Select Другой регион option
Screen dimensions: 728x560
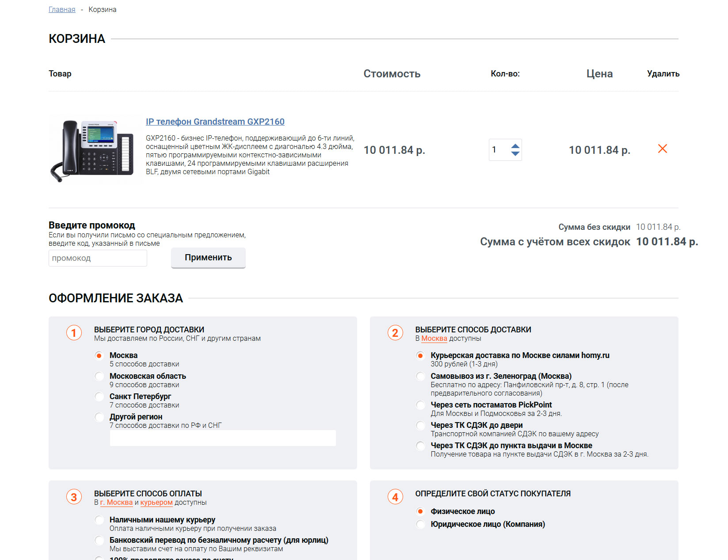[x=99, y=417]
